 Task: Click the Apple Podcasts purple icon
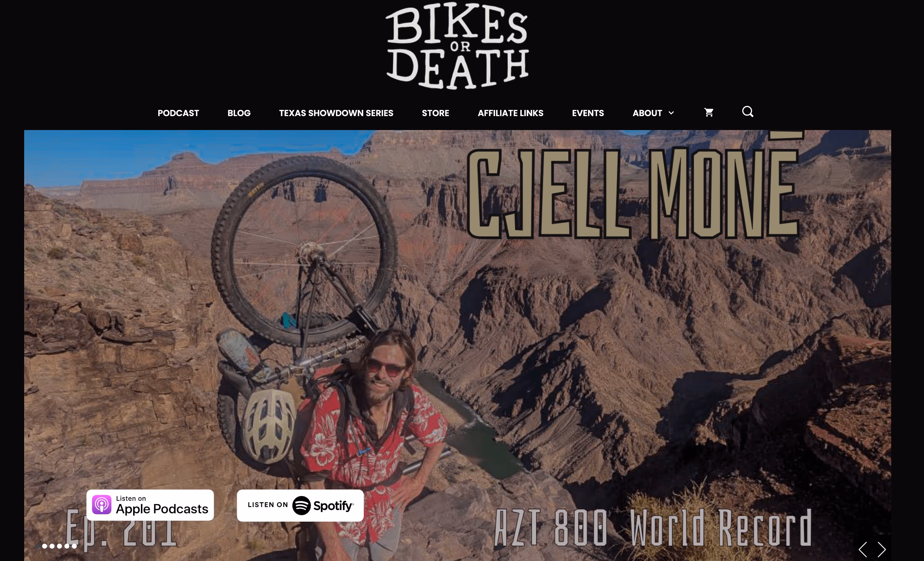coord(102,505)
